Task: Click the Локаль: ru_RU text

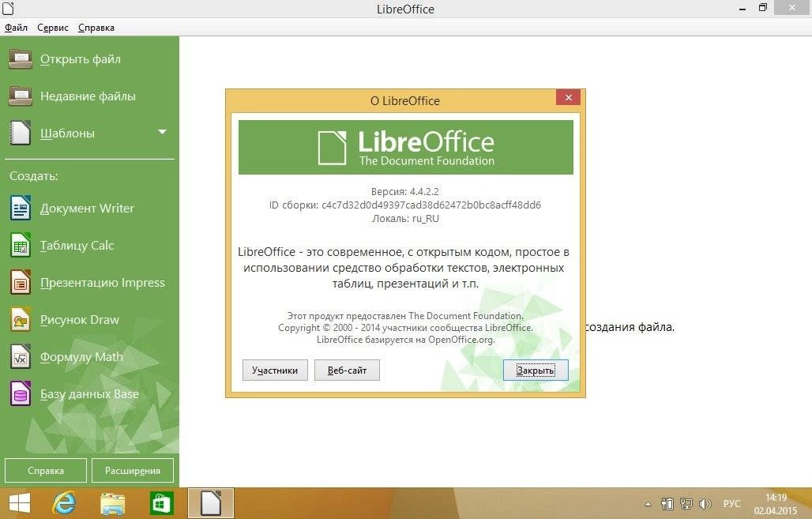Action: click(405, 218)
